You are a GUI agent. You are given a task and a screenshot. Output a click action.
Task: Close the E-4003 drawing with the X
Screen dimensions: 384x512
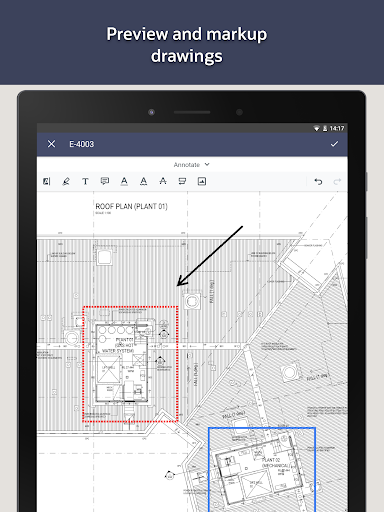51,144
